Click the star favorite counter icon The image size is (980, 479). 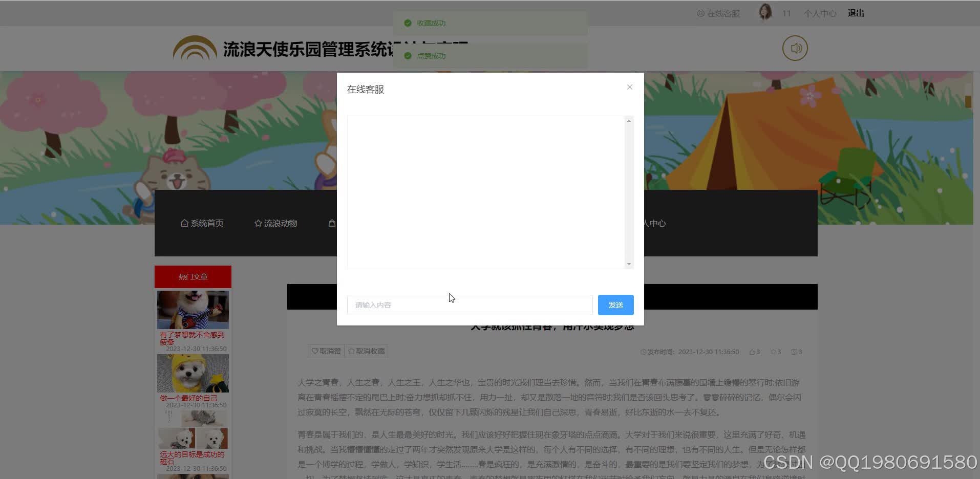click(773, 352)
